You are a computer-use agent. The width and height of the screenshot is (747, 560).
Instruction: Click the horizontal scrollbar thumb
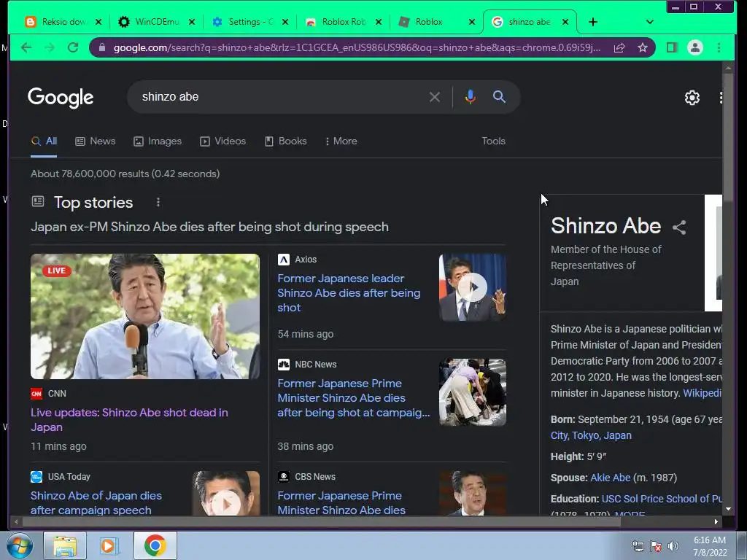point(322,521)
